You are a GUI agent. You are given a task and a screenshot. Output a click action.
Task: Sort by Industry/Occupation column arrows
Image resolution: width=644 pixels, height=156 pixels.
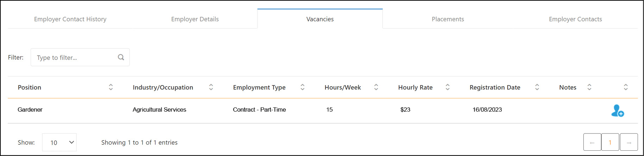tap(211, 87)
